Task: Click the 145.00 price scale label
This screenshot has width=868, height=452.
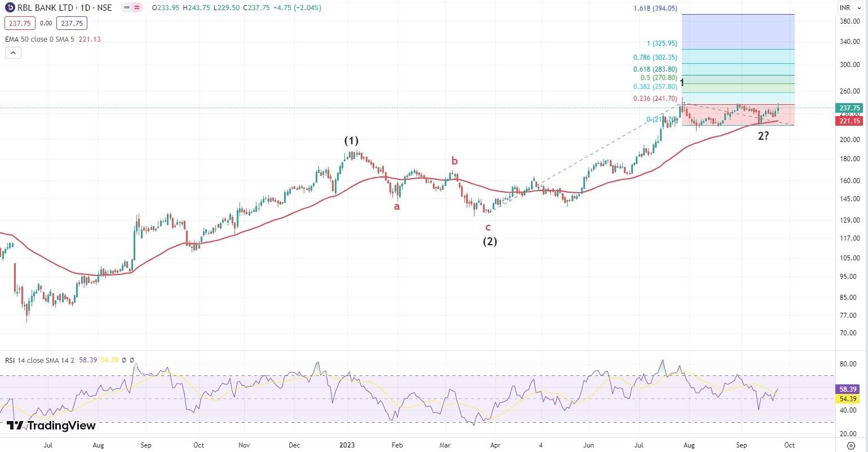Action: click(x=849, y=199)
